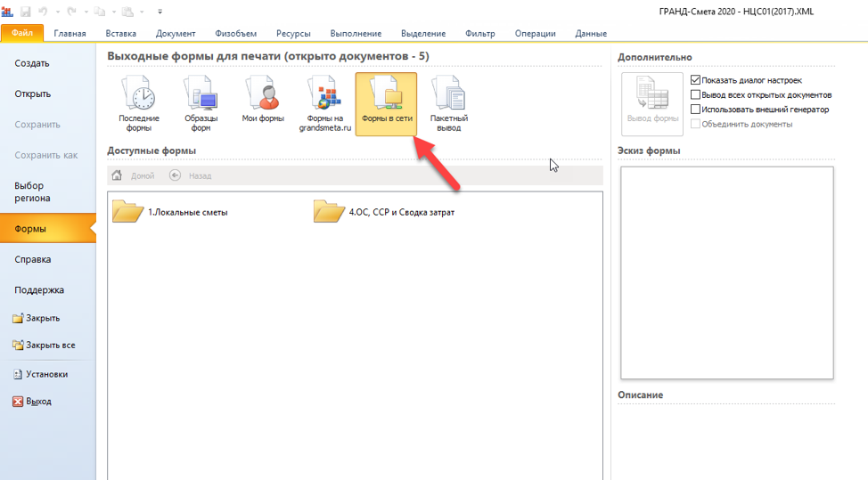This screenshot has width=868, height=480.
Task: Click the Эскиз формы preview pane
Action: [727, 273]
